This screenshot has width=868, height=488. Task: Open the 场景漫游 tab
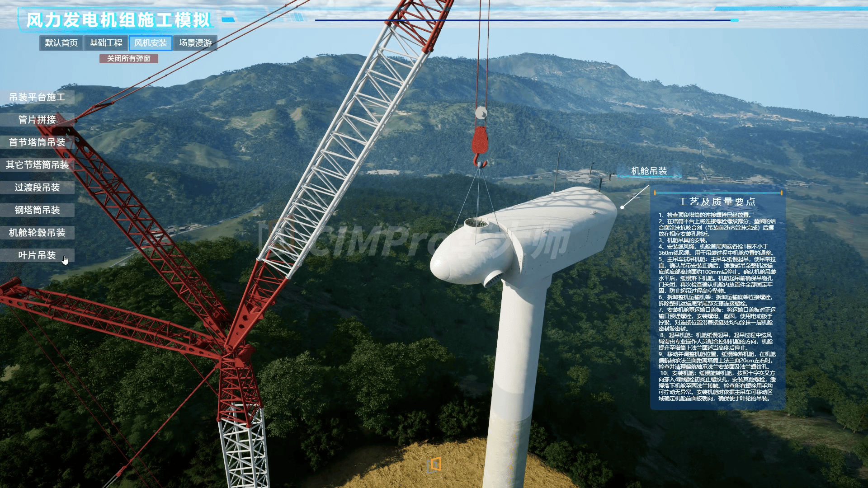pos(195,43)
